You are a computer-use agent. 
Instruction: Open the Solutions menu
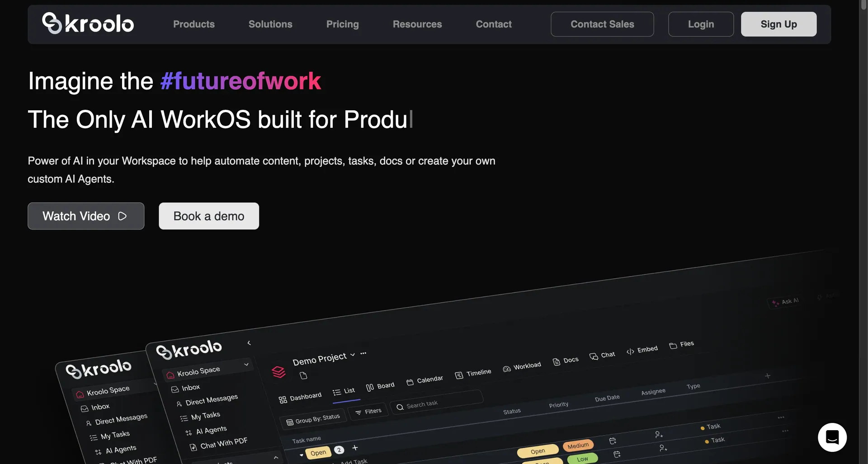pyautogui.click(x=270, y=24)
